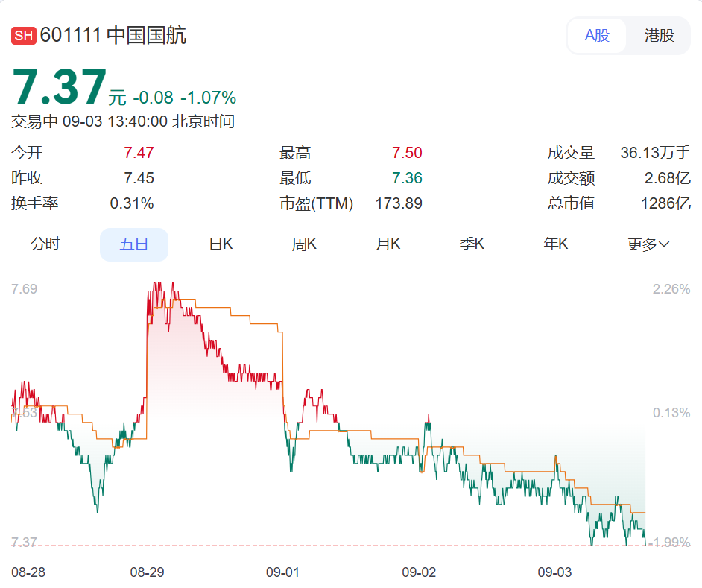Click the 市盈(TTM) value 173.89
The width and height of the screenshot is (702, 588).
399,203
